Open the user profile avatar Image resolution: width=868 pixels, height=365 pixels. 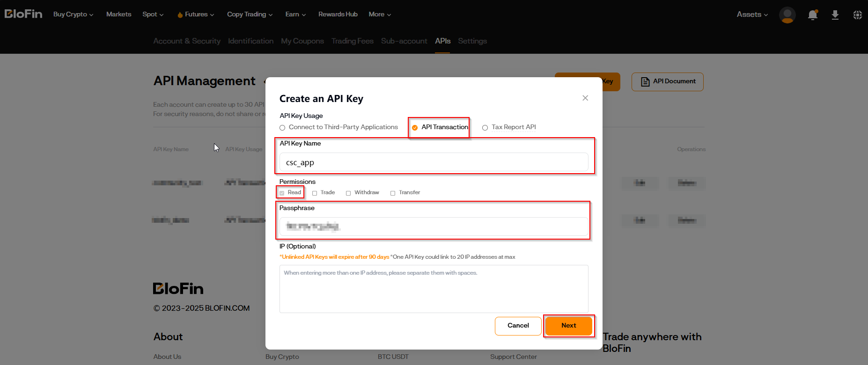tap(787, 15)
